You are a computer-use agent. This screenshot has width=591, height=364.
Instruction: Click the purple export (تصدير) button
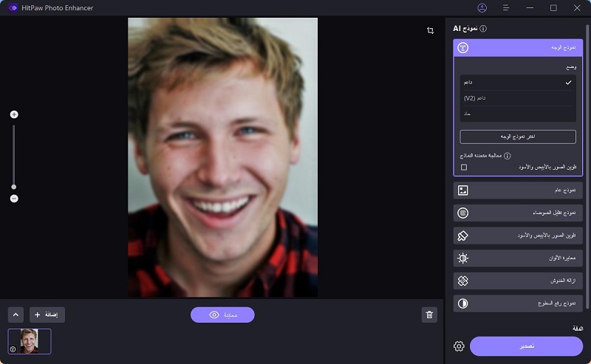[526, 346]
